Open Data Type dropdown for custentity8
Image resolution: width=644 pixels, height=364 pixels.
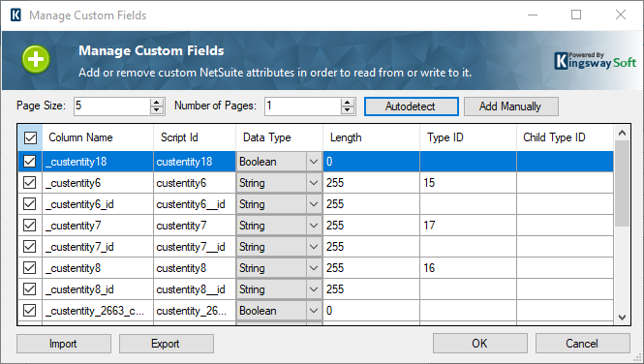314,268
